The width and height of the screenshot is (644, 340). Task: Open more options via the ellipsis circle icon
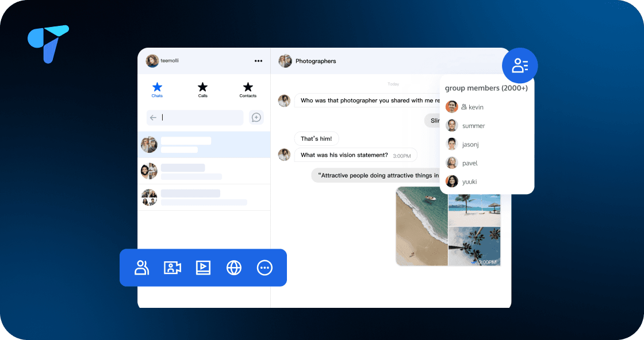click(264, 268)
